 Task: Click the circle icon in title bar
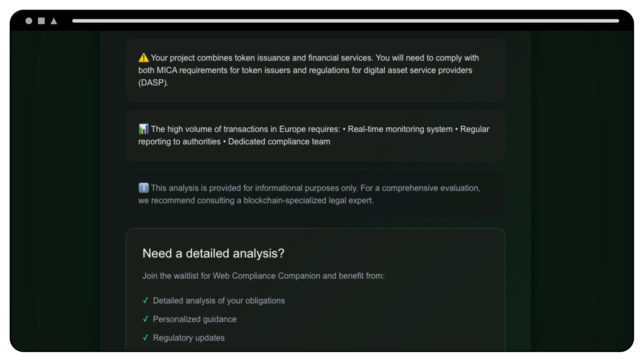(29, 21)
